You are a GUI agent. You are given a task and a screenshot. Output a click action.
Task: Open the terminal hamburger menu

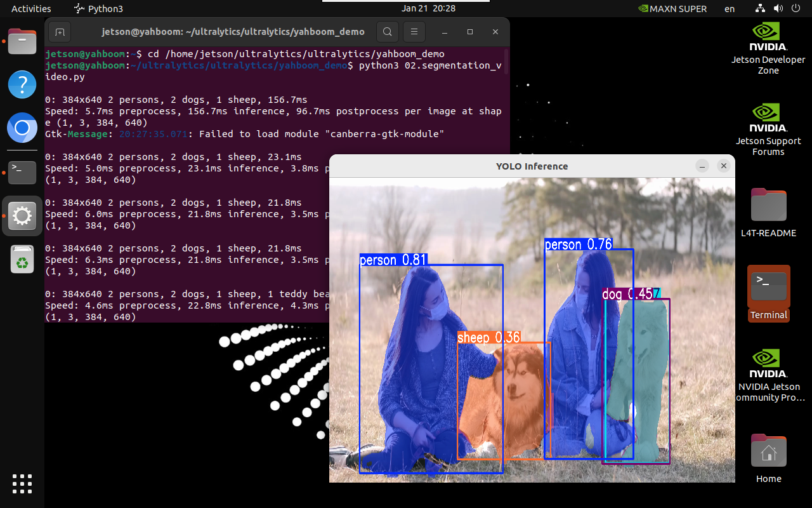(x=414, y=32)
